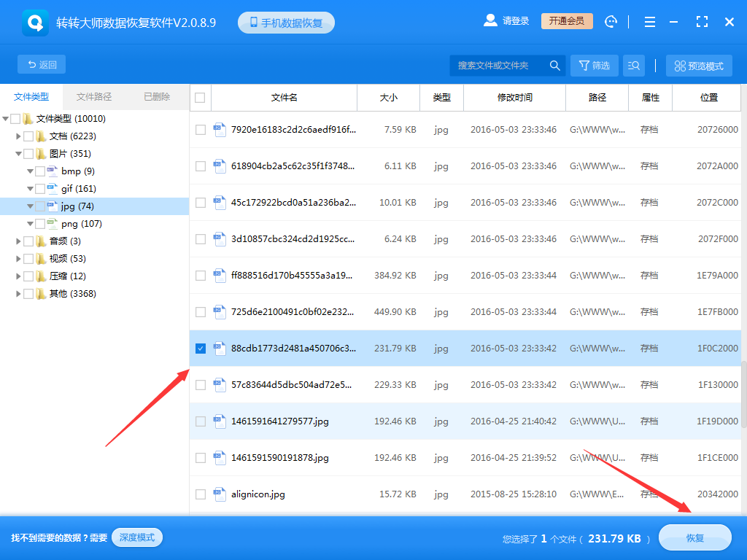Viewport: 747px width, 560px height.
Task: Click the 请登录 user icon to sign in
Action: pyautogui.click(x=490, y=20)
